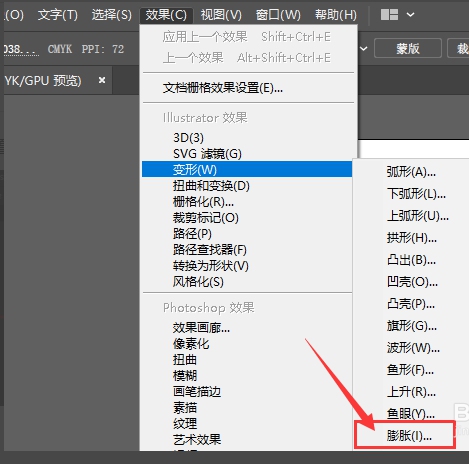Screen dimensions: 469x464
Task: Choose 鱼形(F)... warp option
Action: pyautogui.click(x=411, y=370)
